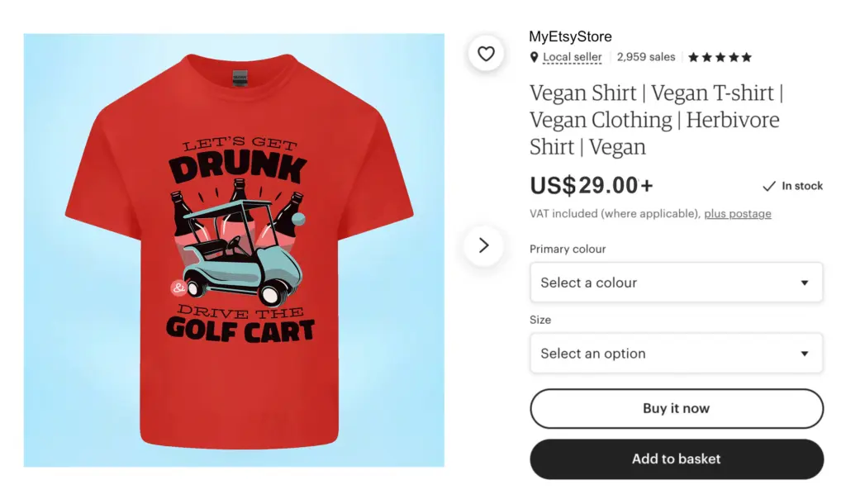Viewport: 846px width, 504px height.
Task: Click the 'Primary colour' field label
Action: coord(568,249)
